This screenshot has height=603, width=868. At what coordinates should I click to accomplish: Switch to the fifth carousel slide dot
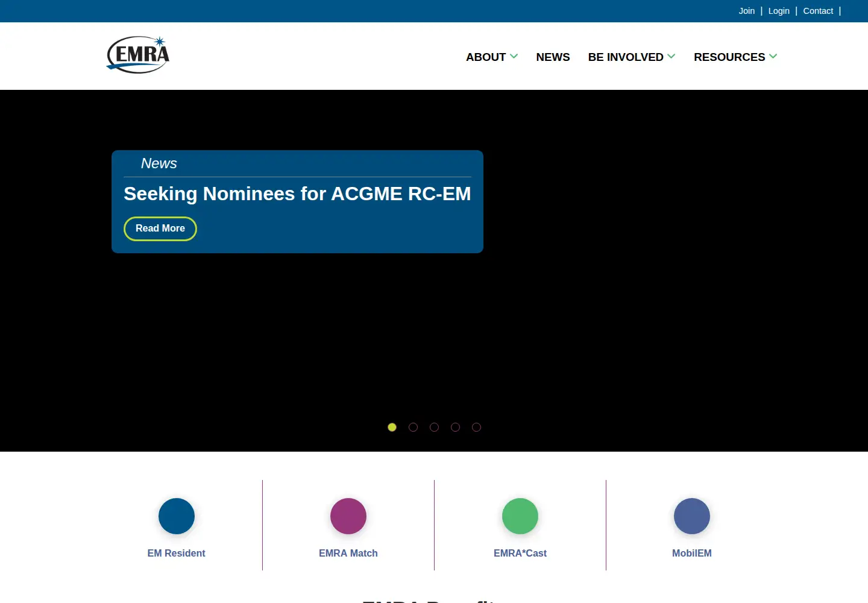[476, 427]
